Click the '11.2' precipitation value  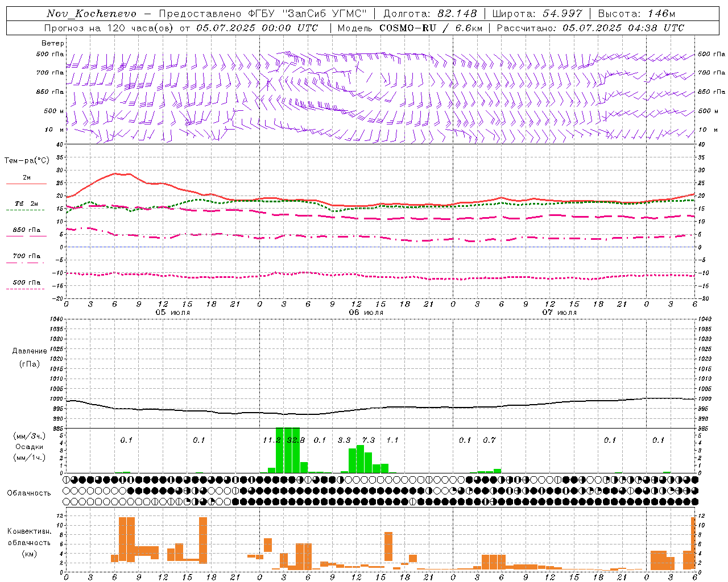click(x=272, y=440)
